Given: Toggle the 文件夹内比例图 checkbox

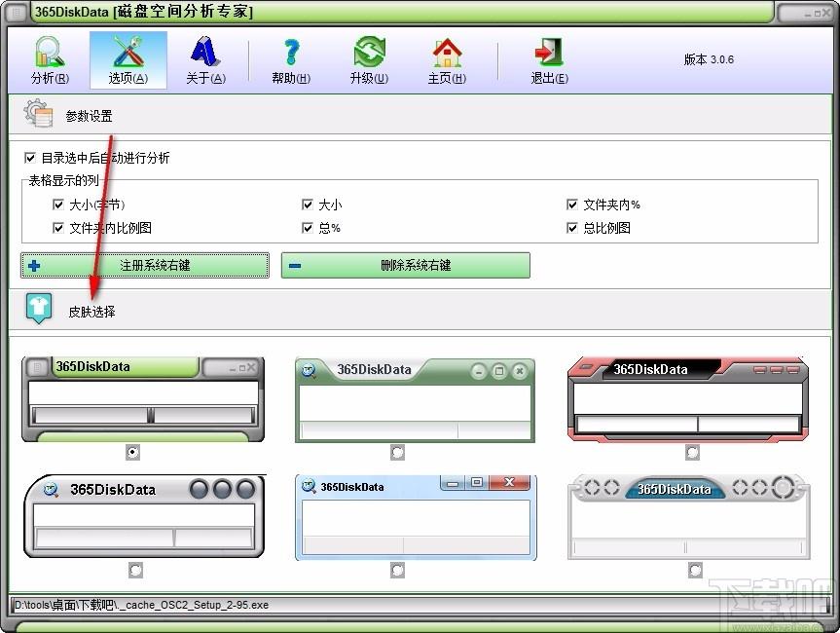Looking at the screenshot, I should (58, 228).
